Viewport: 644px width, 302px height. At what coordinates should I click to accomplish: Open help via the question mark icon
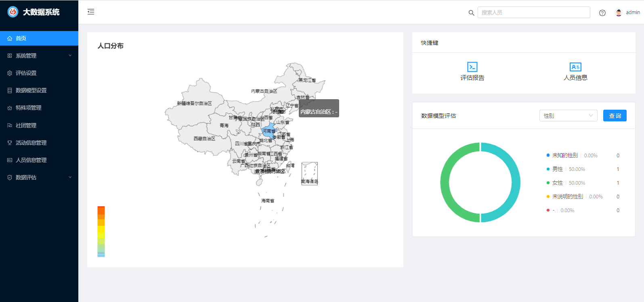tap(602, 13)
